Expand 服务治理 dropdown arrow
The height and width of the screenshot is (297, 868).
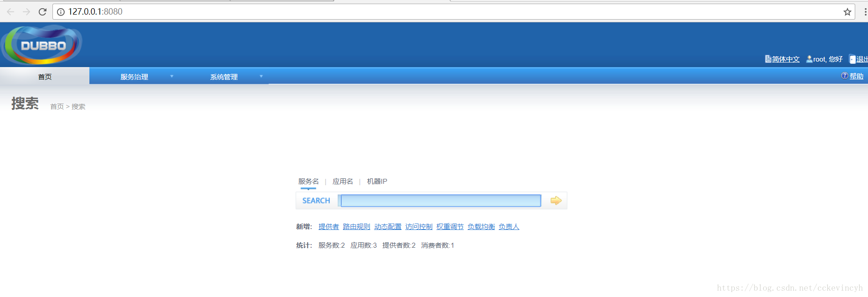tap(172, 76)
